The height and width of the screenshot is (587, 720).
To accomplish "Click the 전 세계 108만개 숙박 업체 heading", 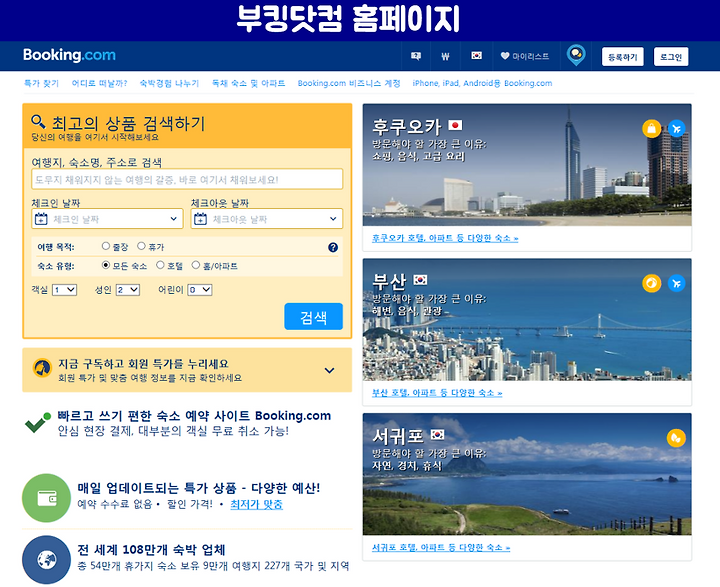I will click(151, 550).
